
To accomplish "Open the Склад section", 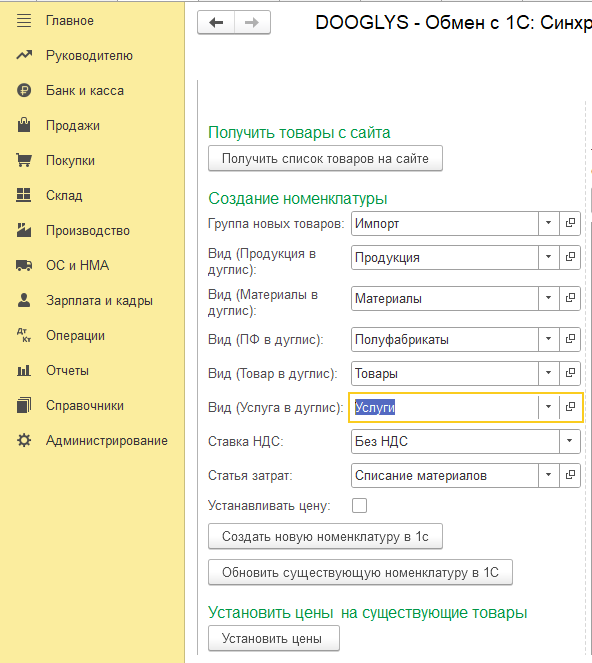I will pyautogui.click(x=64, y=195).
